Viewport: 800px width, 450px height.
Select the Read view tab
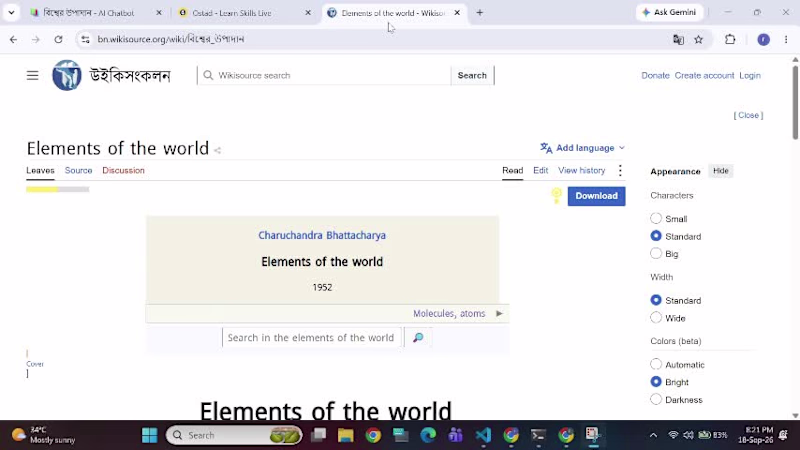(x=513, y=170)
